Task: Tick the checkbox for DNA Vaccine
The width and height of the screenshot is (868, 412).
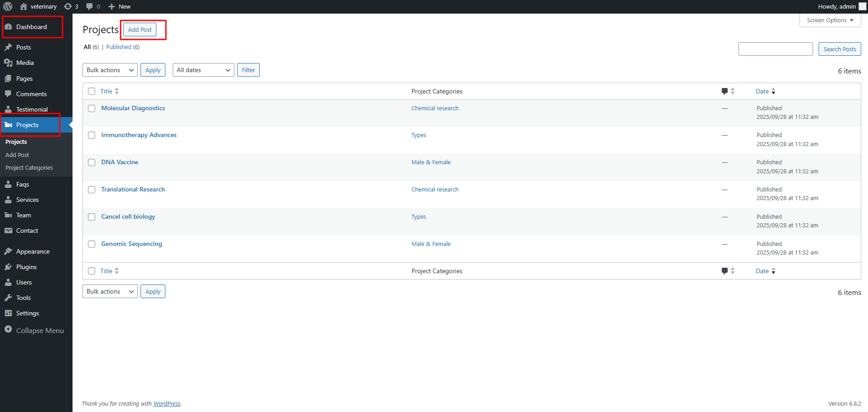Action: (92, 162)
